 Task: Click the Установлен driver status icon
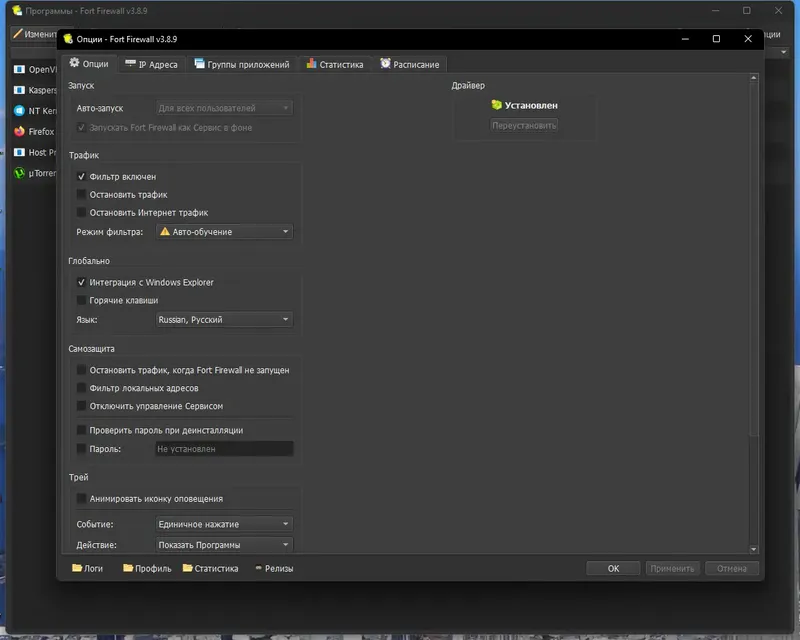tap(496, 105)
